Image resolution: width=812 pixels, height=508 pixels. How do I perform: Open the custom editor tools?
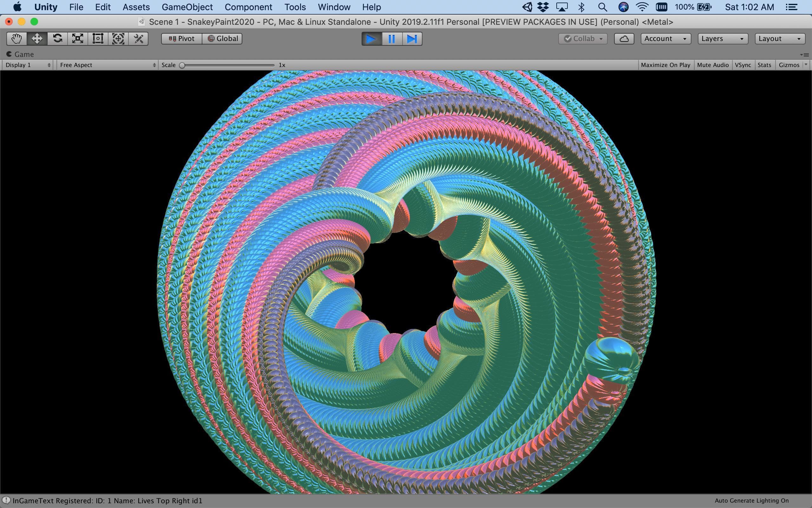point(138,39)
